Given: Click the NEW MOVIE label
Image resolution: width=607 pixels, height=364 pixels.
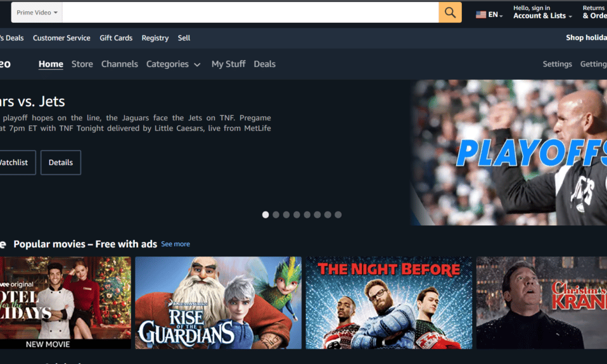Looking at the screenshot, I should pos(48,344).
